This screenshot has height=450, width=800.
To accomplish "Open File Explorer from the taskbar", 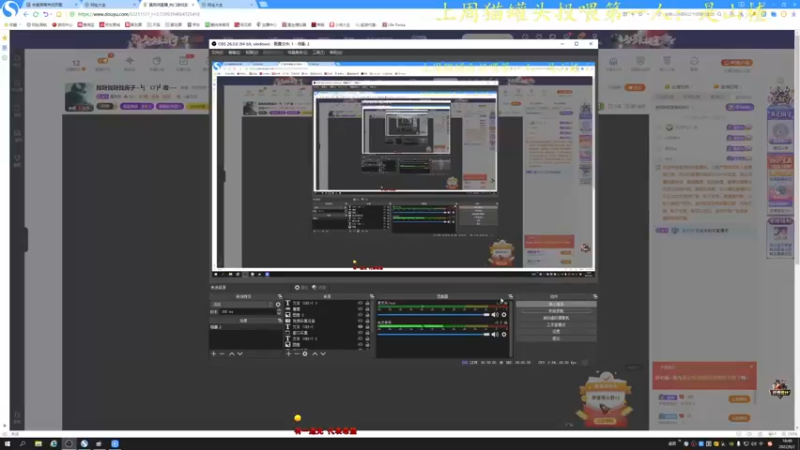I will [x=38, y=444].
